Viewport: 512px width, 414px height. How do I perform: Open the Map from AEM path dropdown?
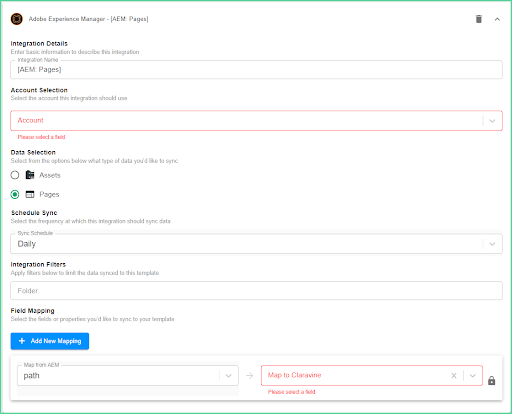pyautogui.click(x=128, y=376)
